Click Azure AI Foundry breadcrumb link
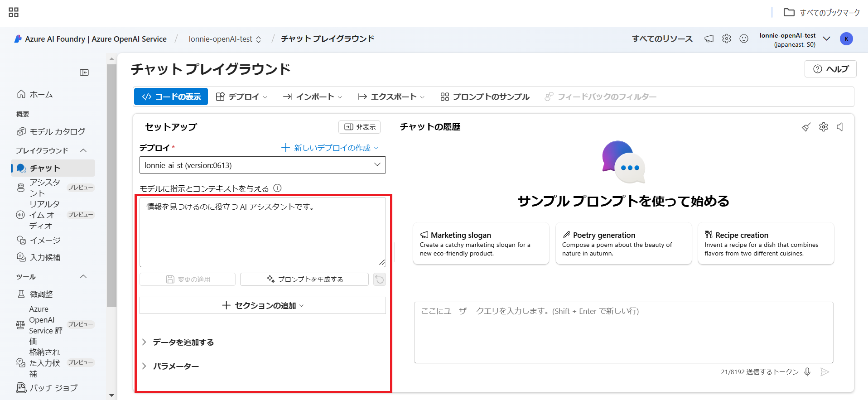The height and width of the screenshot is (400, 868). coord(96,39)
